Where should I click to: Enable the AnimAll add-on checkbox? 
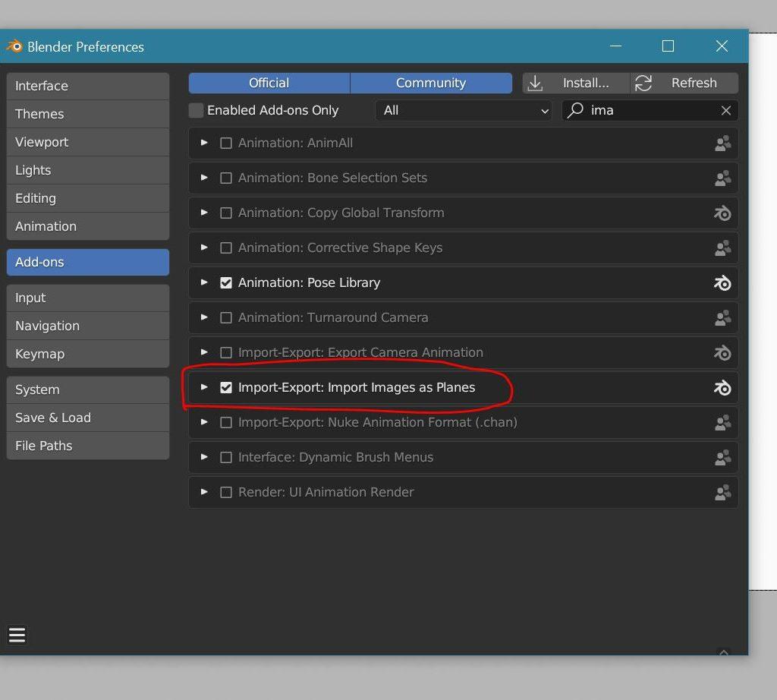click(x=226, y=143)
